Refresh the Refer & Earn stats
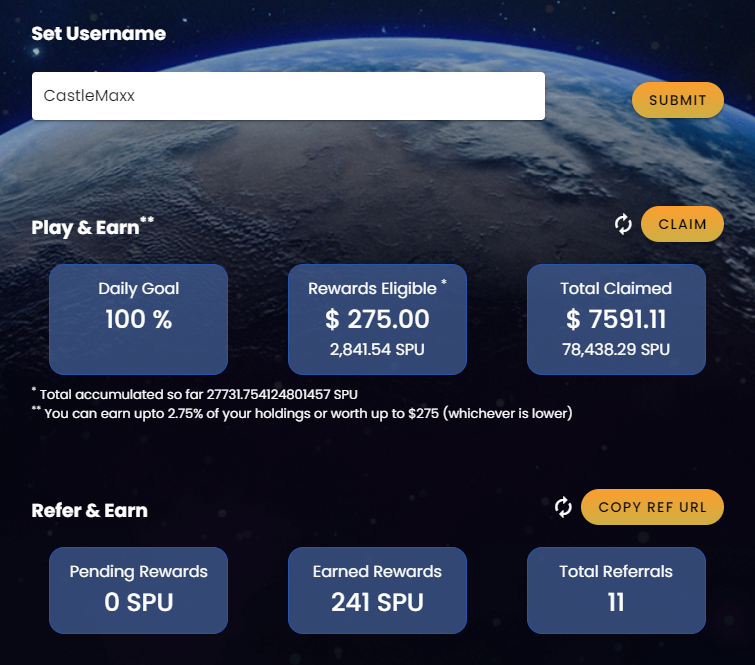 563,508
